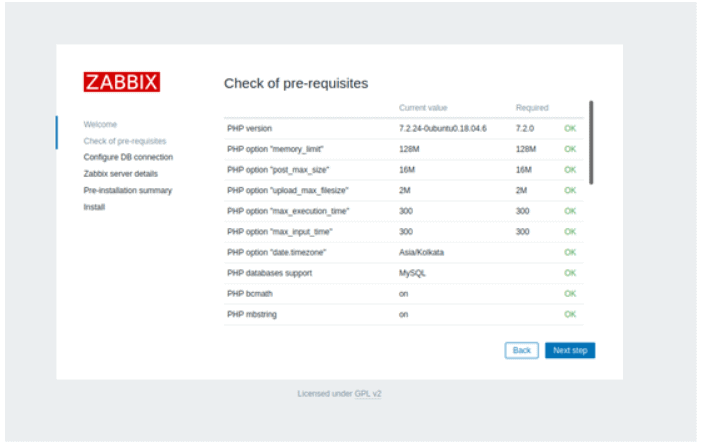Select the Welcome setup step
703x444 pixels.
[x=100, y=124]
